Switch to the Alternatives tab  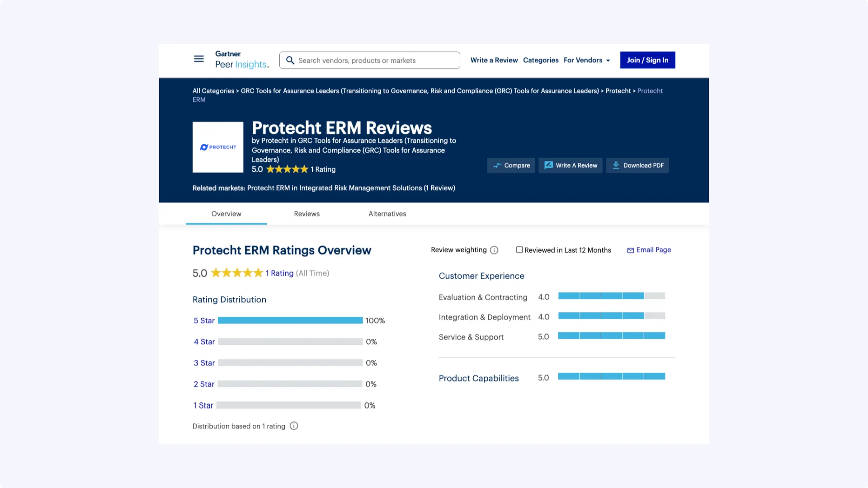click(x=387, y=214)
